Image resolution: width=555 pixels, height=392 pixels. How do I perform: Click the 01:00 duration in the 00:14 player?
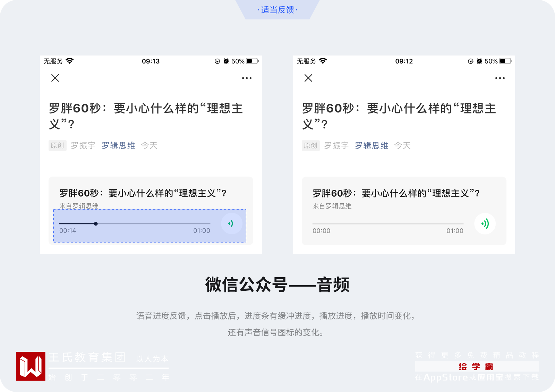pyautogui.click(x=202, y=231)
